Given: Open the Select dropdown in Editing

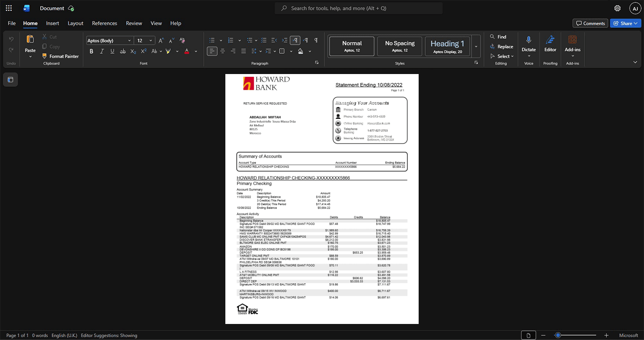Looking at the screenshot, I should coord(503,56).
